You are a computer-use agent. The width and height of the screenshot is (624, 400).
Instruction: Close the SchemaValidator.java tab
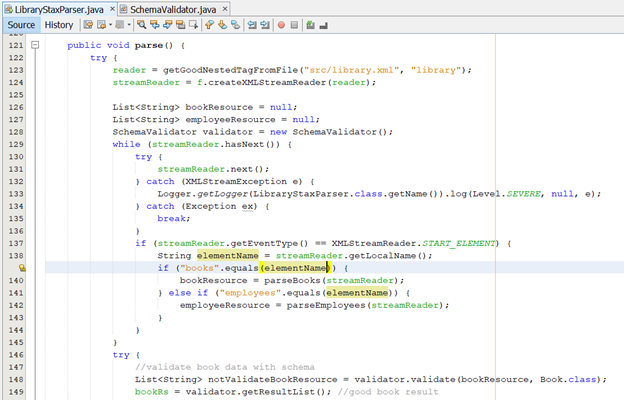225,8
